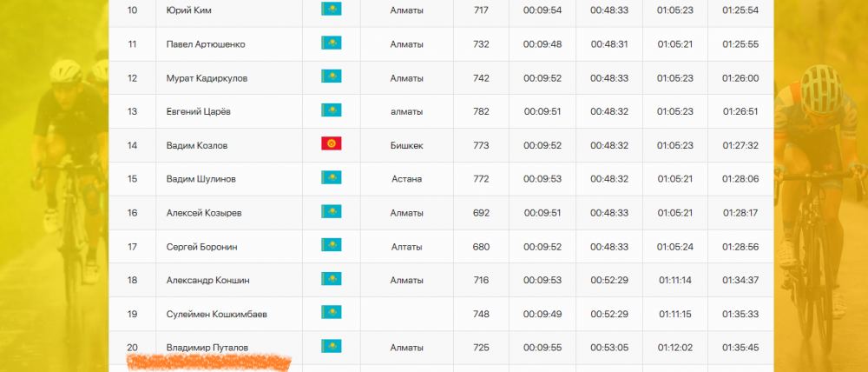Click the Kyrgyzstan flag beside Вадим Козлов
The image size is (868, 372).
[331, 144]
